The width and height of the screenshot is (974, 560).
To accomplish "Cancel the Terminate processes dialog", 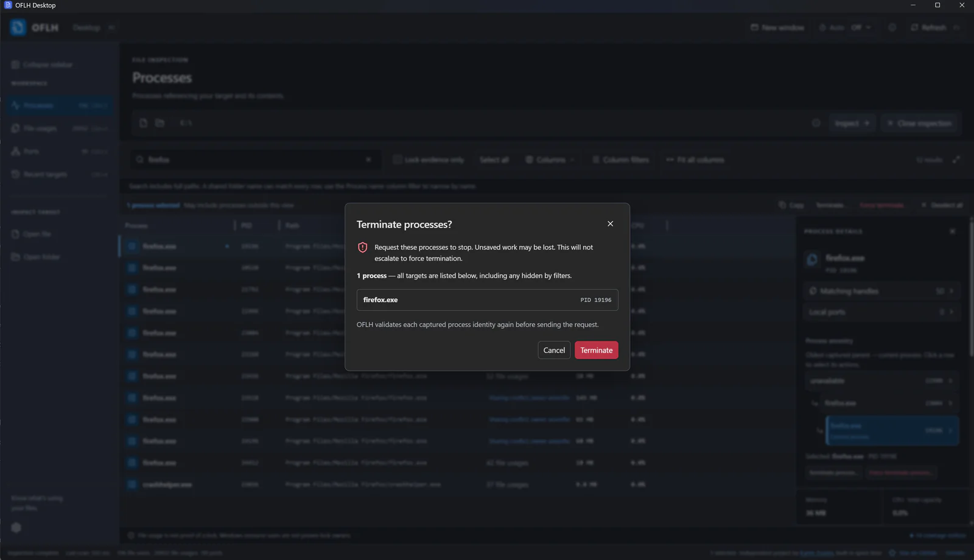I will (554, 350).
